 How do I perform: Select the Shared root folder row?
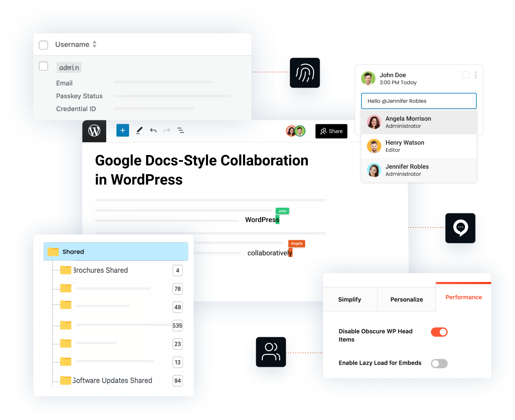point(116,252)
